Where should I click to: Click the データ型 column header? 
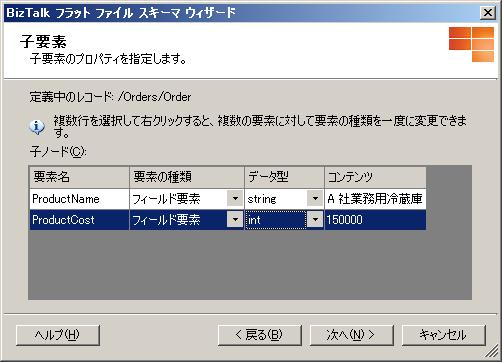coord(284,177)
